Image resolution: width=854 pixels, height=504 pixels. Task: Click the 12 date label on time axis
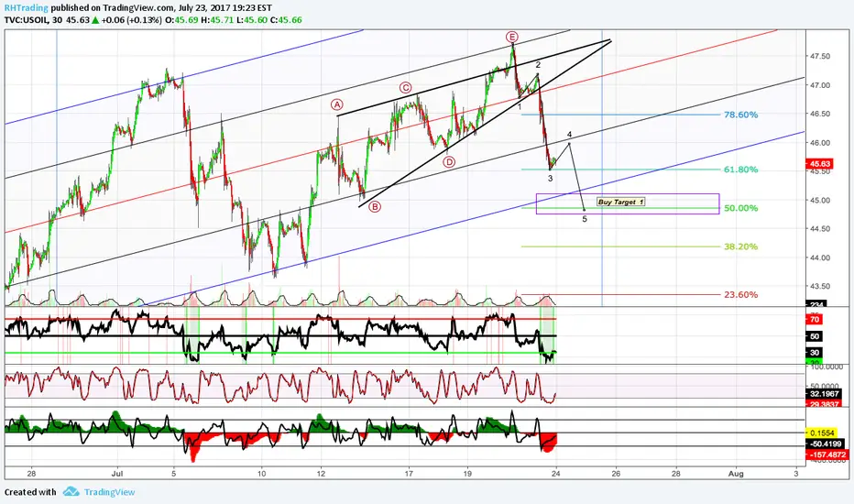pyautogui.click(x=322, y=474)
